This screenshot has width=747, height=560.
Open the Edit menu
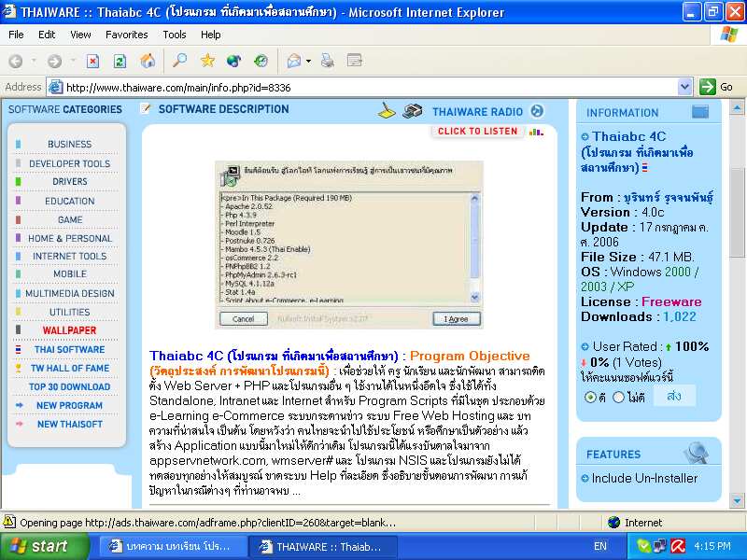click(47, 35)
